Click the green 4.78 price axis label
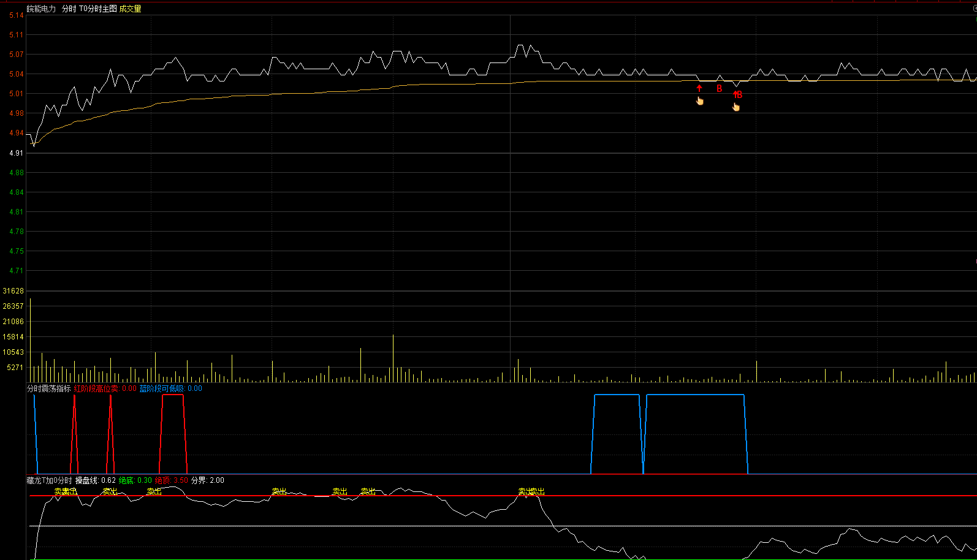The height and width of the screenshot is (560, 977). coord(16,232)
